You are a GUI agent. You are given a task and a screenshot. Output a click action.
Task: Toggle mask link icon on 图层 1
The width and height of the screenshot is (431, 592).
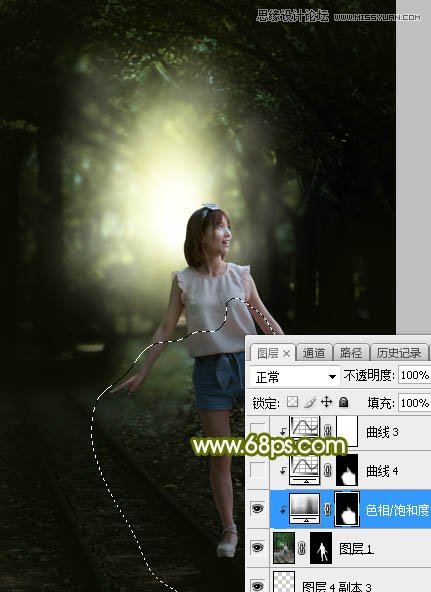302,548
